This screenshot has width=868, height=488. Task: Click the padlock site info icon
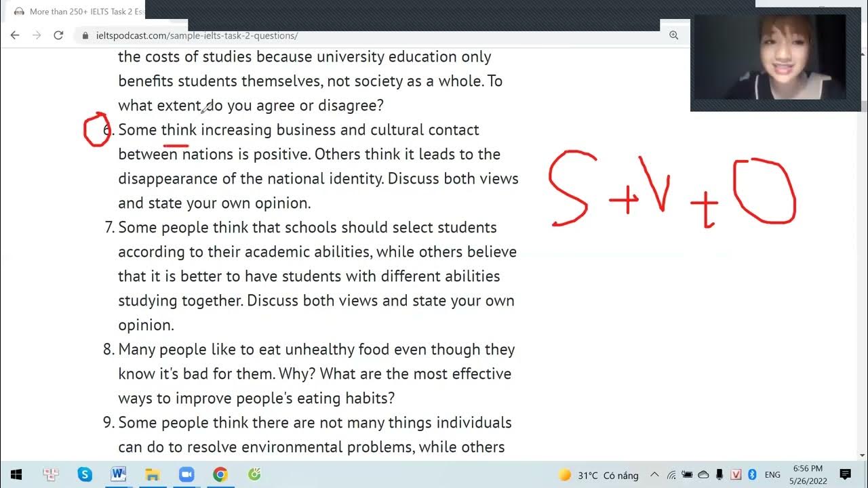pos(85,35)
